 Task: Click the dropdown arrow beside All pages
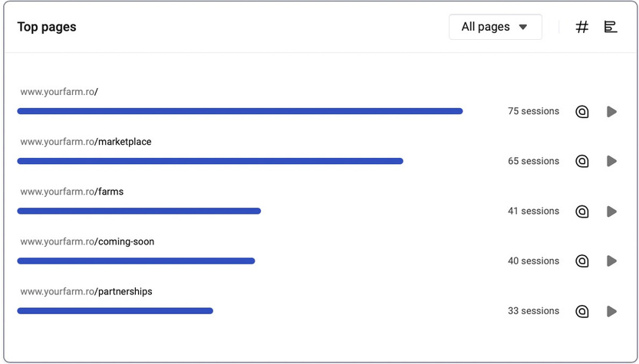coord(523,28)
